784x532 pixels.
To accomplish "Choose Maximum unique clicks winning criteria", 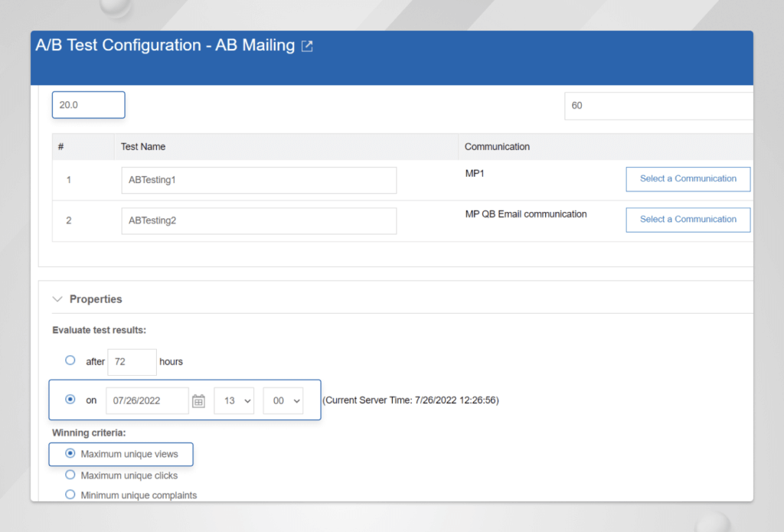I will click(70, 475).
